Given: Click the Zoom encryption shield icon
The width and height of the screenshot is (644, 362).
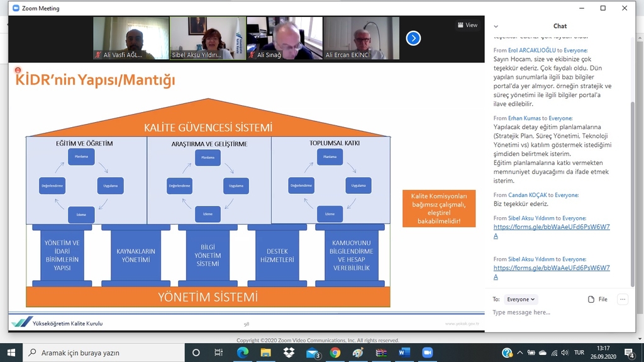Looking at the screenshot, I should point(18,71).
